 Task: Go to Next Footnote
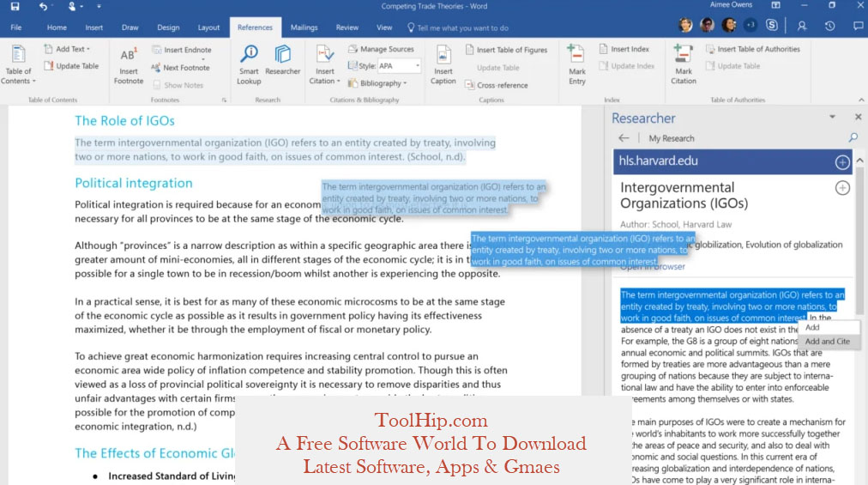pyautogui.click(x=180, y=68)
